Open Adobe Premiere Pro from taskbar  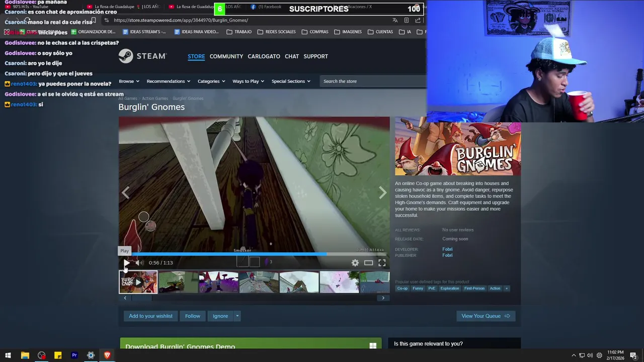(x=74, y=355)
